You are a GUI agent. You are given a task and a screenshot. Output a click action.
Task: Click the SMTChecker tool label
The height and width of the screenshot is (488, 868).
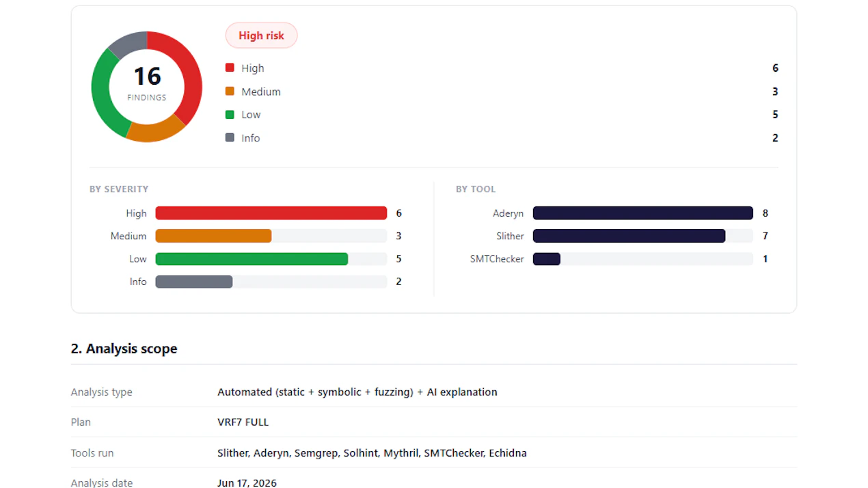click(497, 259)
